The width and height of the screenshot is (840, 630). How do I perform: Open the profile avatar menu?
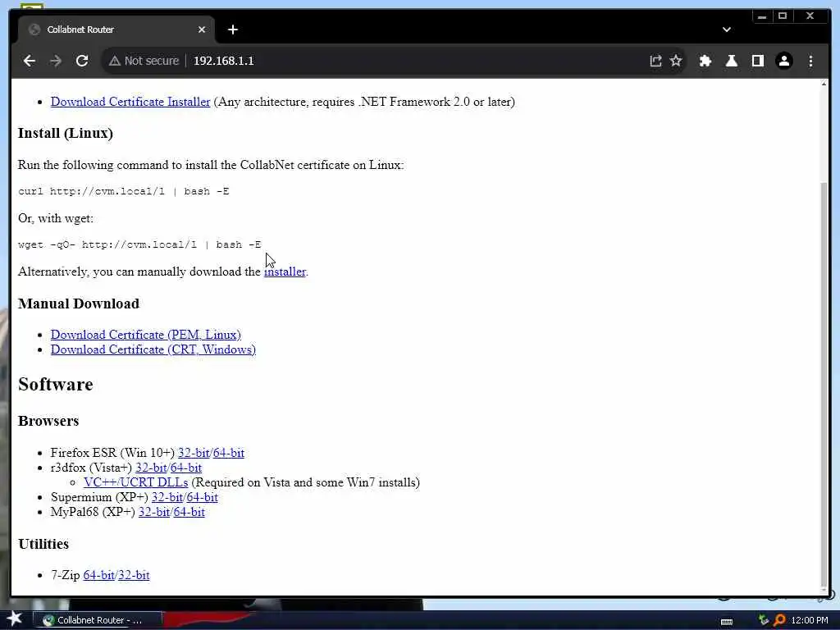click(x=783, y=61)
